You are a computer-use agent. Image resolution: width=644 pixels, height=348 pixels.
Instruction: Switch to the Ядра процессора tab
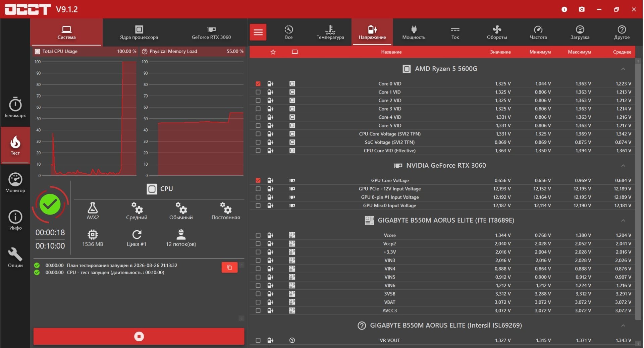coord(139,32)
